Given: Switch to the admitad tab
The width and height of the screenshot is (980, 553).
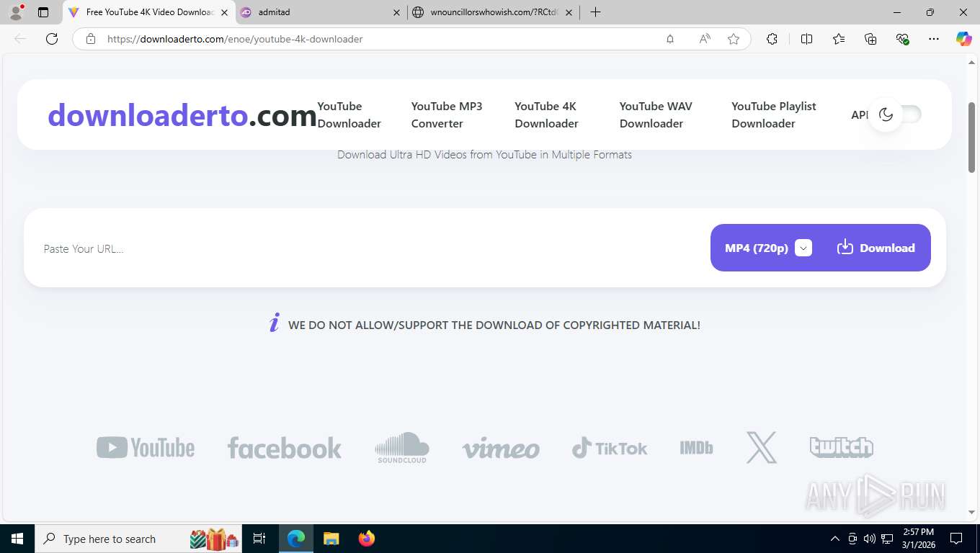Looking at the screenshot, I should (x=321, y=12).
